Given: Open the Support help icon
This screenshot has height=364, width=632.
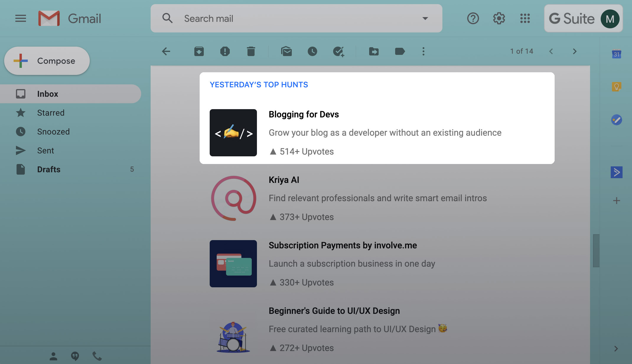Looking at the screenshot, I should tap(473, 19).
